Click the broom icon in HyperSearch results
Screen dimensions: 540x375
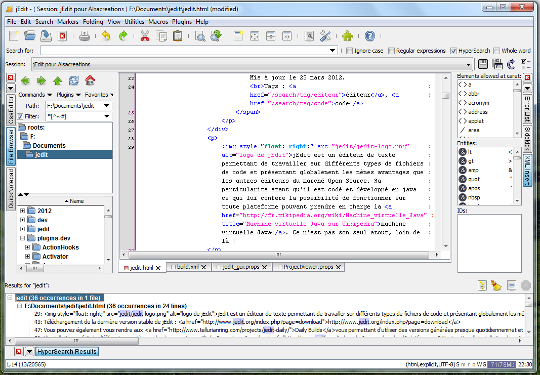coord(496,285)
